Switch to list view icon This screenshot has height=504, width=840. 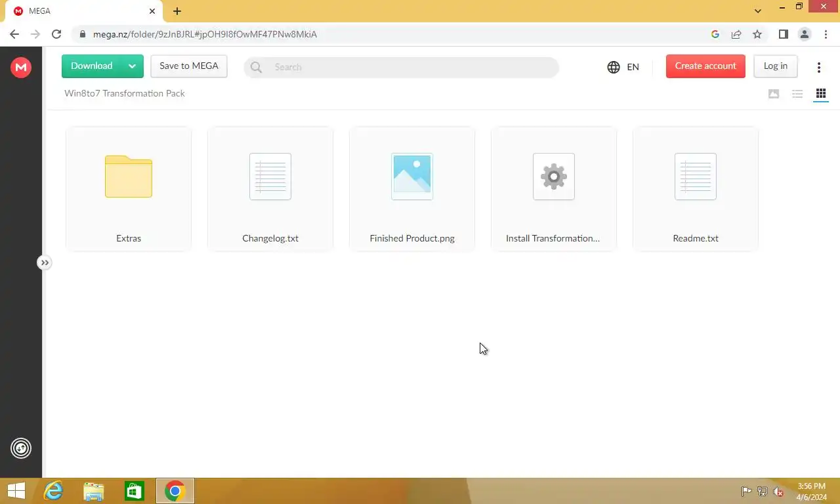[x=797, y=94]
